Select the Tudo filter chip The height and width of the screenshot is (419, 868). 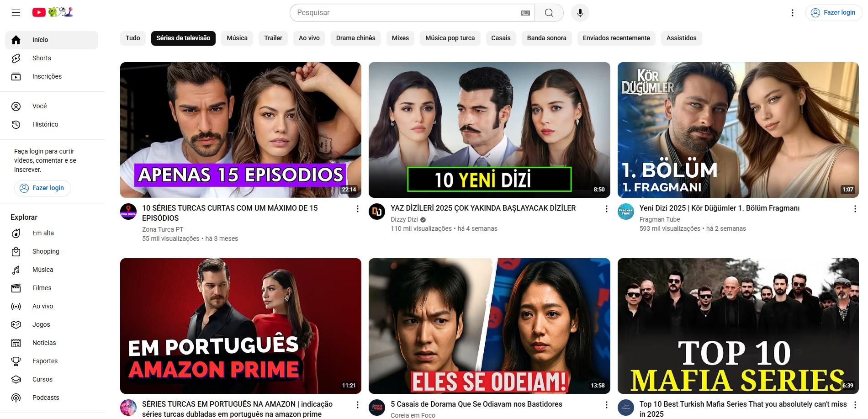[x=133, y=38]
